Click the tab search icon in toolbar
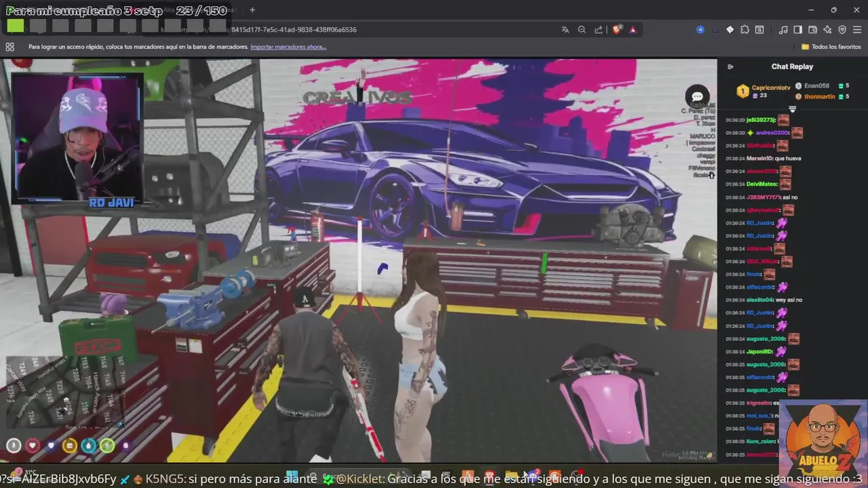 coord(759,30)
